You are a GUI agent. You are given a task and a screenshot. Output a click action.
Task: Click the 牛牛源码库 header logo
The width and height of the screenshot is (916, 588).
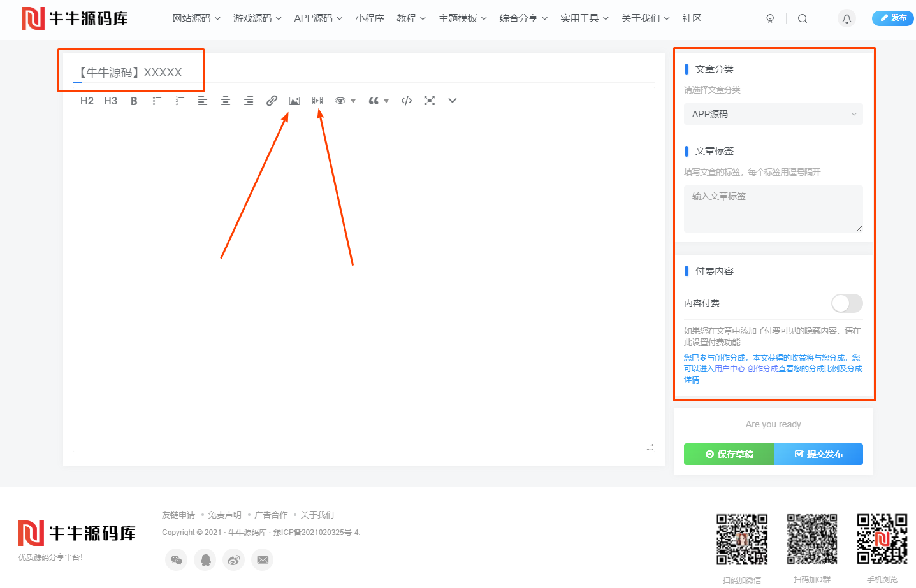tap(75, 18)
